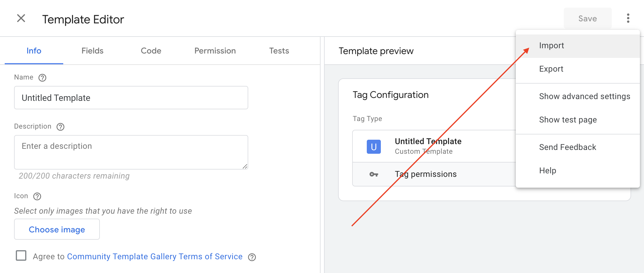Image resolution: width=644 pixels, height=273 pixels.
Task: Check the Agree to Terms of Service checkbox
Action: (x=21, y=255)
